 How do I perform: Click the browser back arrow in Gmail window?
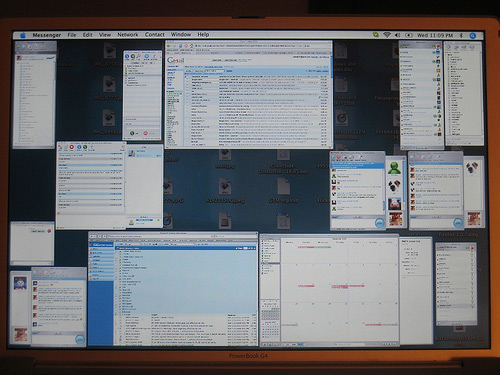click(x=169, y=46)
